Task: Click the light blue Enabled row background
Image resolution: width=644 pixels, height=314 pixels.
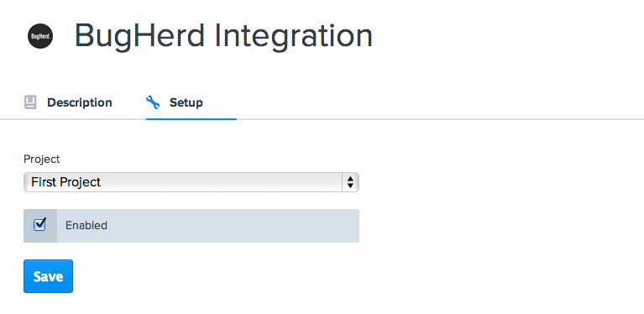Action: 208,226
